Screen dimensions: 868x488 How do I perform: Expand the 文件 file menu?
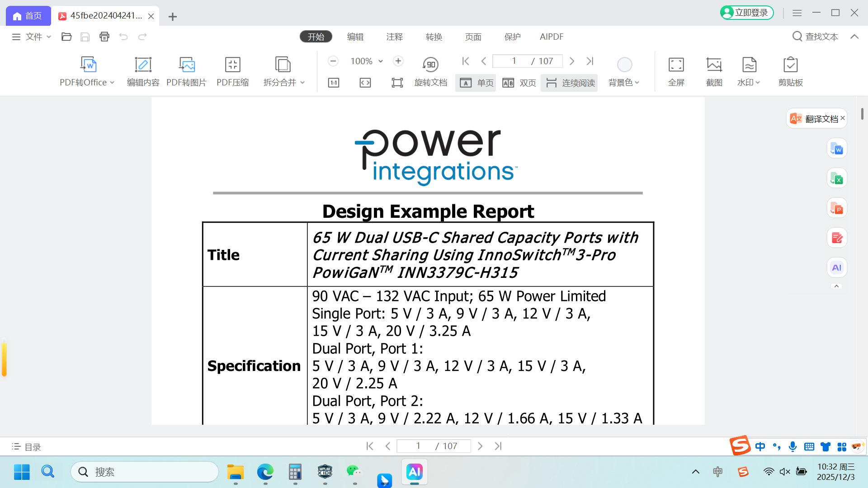(x=32, y=37)
